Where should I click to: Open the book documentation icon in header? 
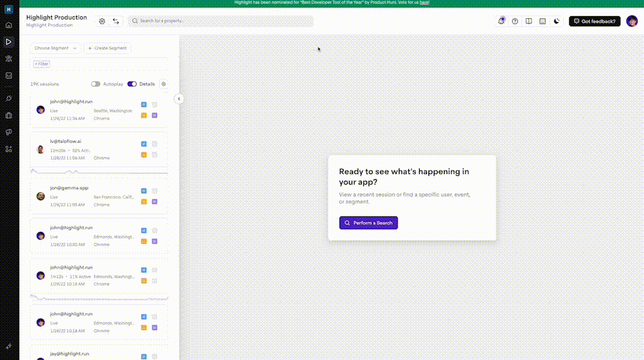tap(529, 21)
